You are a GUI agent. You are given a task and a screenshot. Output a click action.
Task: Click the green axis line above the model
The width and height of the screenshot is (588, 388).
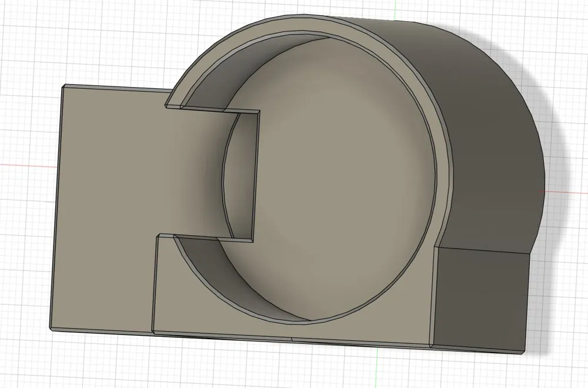395,8
